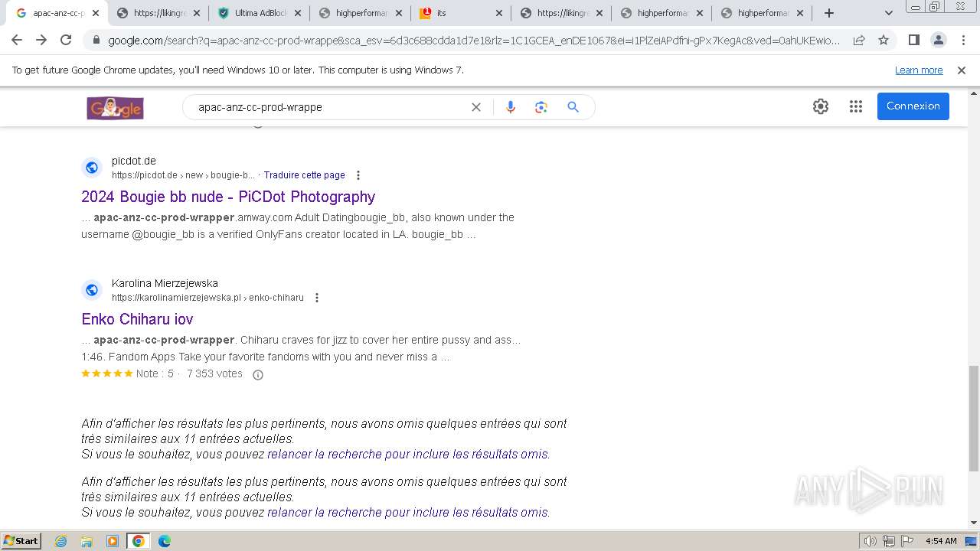
Task: Go forward to next page
Action: point(41,40)
